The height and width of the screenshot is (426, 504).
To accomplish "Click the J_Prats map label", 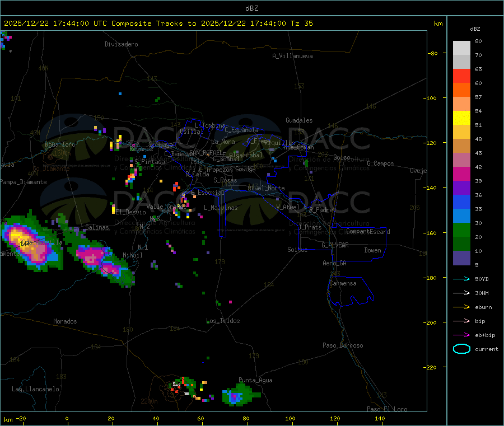I will (310, 227).
